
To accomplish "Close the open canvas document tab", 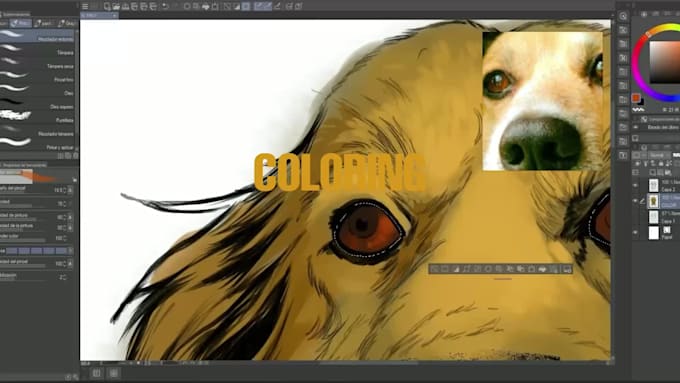I will click(114, 16).
